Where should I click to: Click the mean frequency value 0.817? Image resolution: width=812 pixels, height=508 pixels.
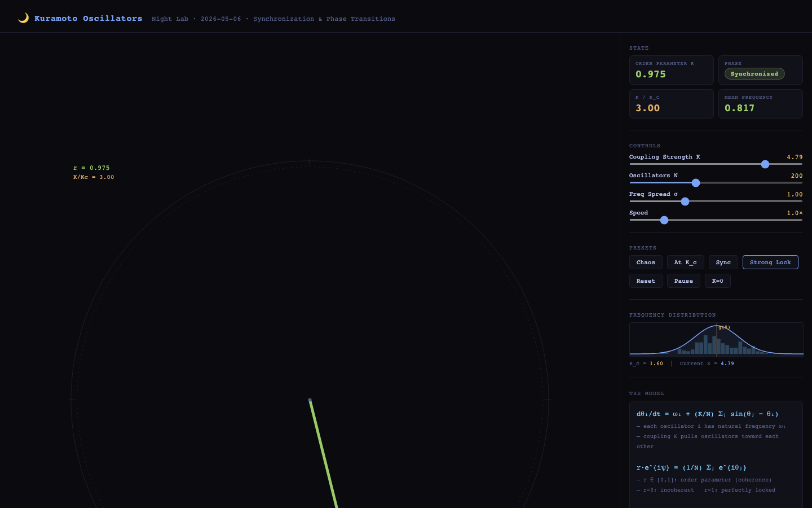[x=740, y=108]
